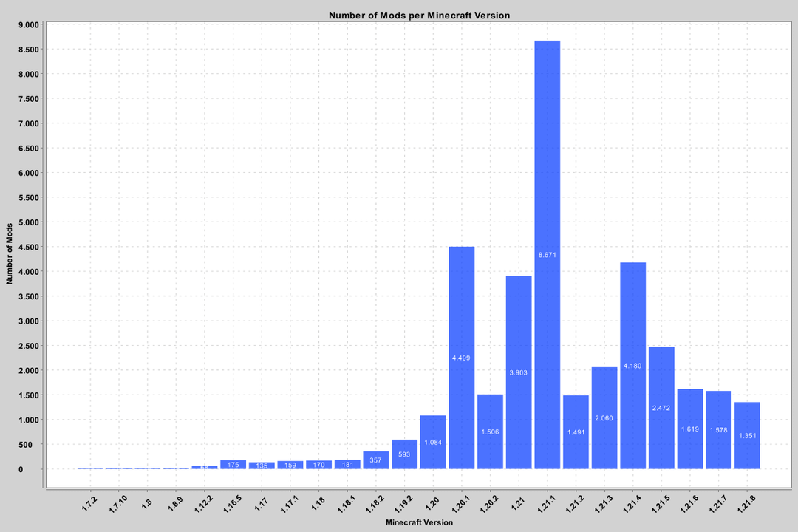Select the 1.18.2 bar showing 357

[x=375, y=460]
